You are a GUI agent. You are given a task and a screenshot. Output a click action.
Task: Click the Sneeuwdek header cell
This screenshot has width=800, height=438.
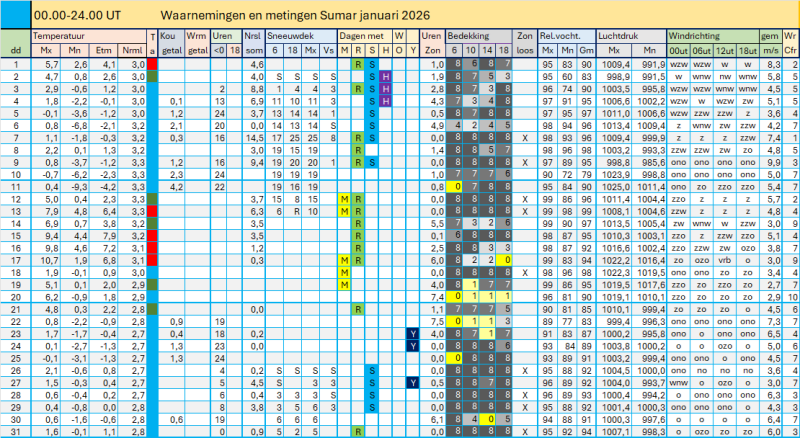click(x=301, y=36)
